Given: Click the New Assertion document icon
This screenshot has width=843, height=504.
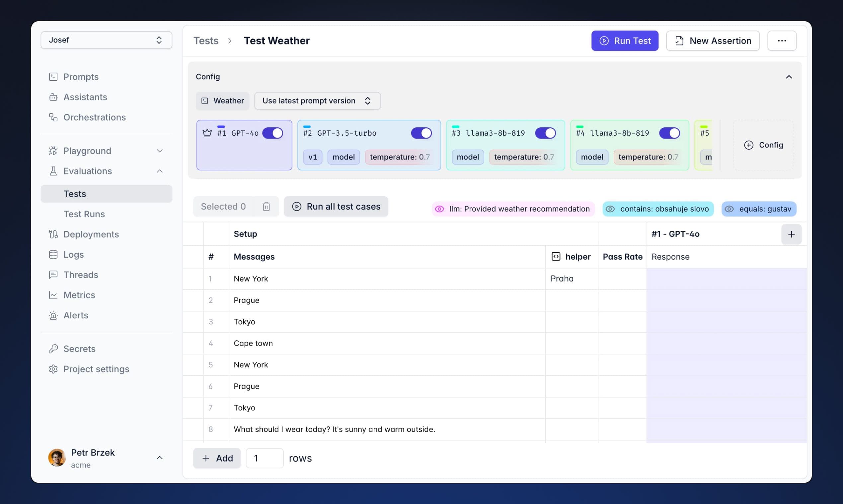Looking at the screenshot, I should pos(679,40).
